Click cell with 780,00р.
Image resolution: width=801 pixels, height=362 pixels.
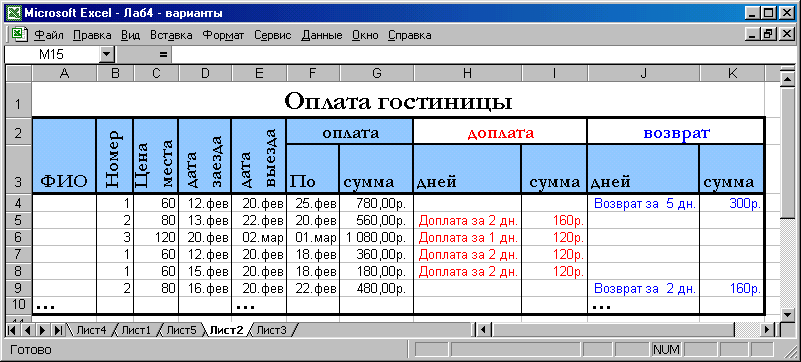coord(376,203)
